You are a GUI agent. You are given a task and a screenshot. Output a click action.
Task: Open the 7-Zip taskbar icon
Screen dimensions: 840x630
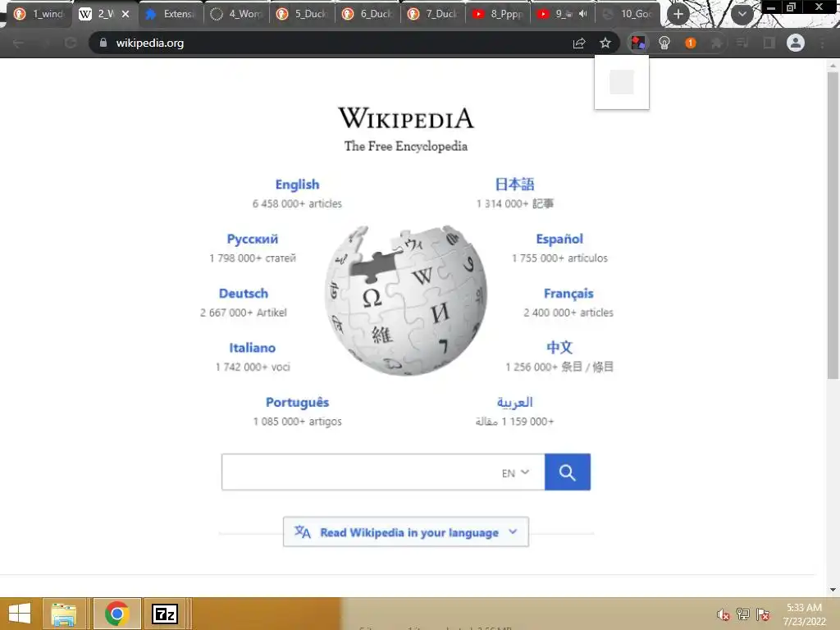point(165,614)
